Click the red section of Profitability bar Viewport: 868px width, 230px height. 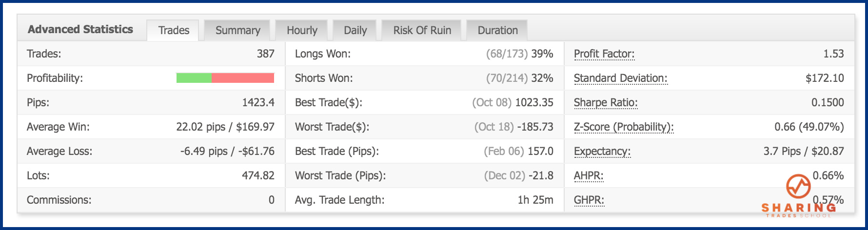coord(243,78)
